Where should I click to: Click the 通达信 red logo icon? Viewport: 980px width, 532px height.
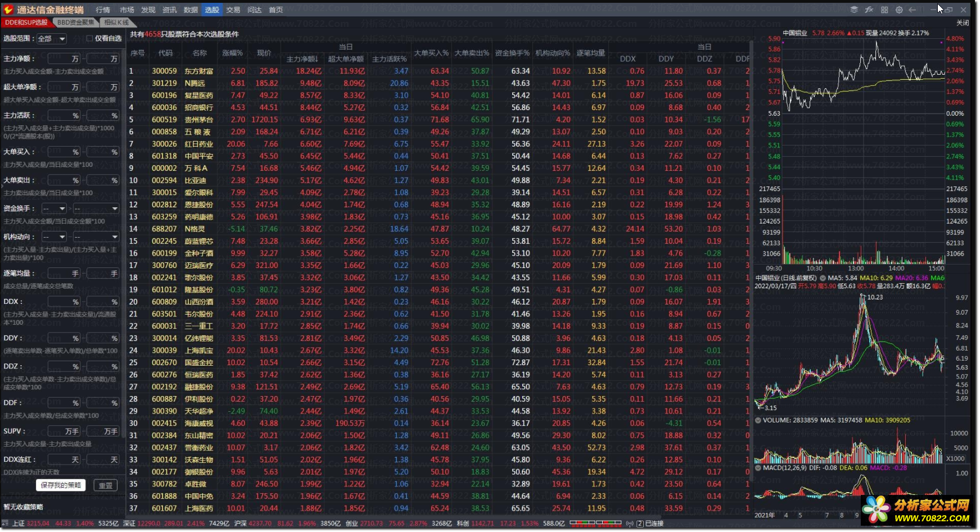[x=8, y=10]
